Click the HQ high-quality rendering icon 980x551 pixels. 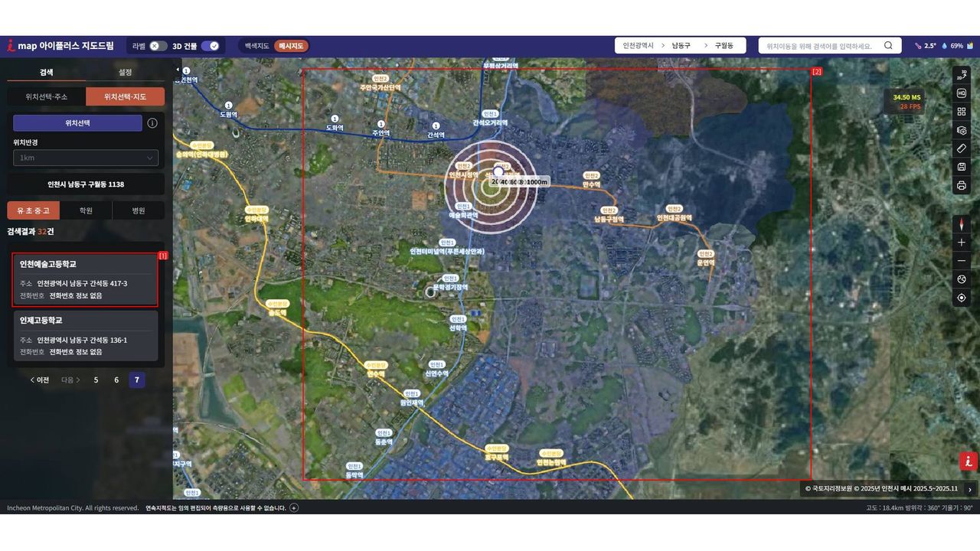[962, 93]
